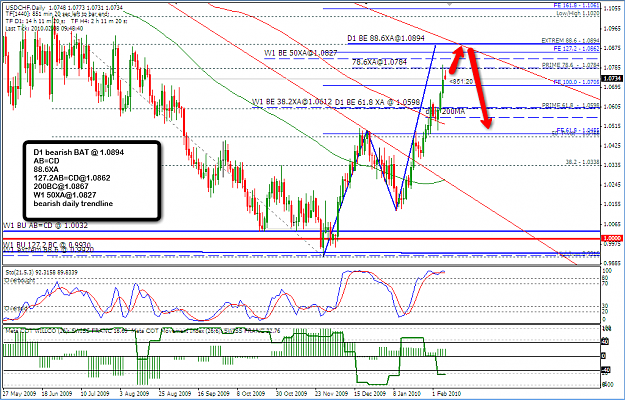Click the 'TF H4: 2 h 11 m' text
625x400 pixels.
101,21
